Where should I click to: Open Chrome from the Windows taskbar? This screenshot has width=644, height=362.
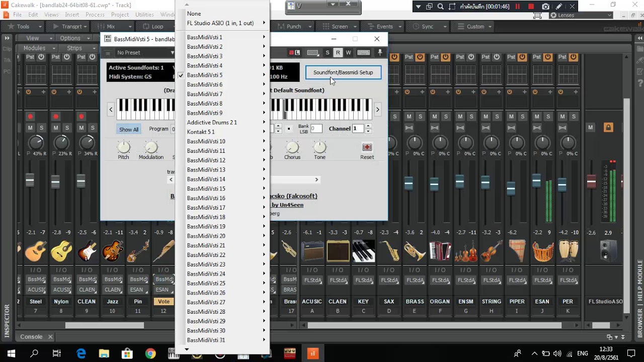coord(150,353)
